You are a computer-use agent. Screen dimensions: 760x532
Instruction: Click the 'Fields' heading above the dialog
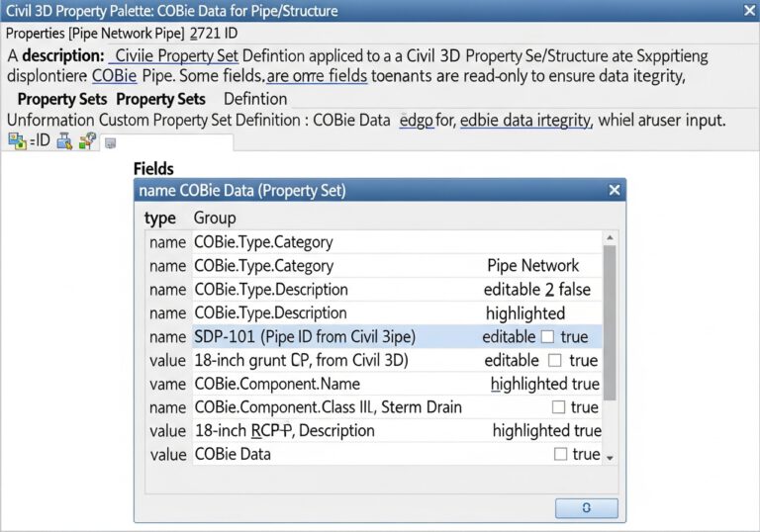(153, 169)
